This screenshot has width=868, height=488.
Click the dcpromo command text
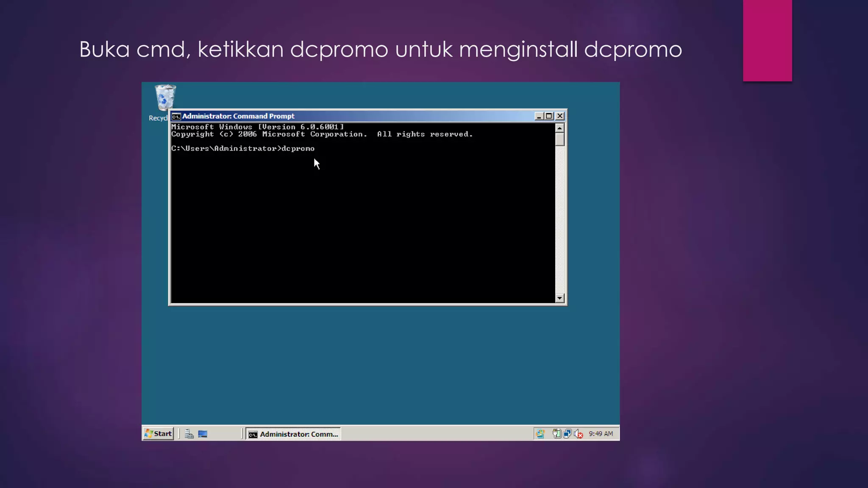298,149
